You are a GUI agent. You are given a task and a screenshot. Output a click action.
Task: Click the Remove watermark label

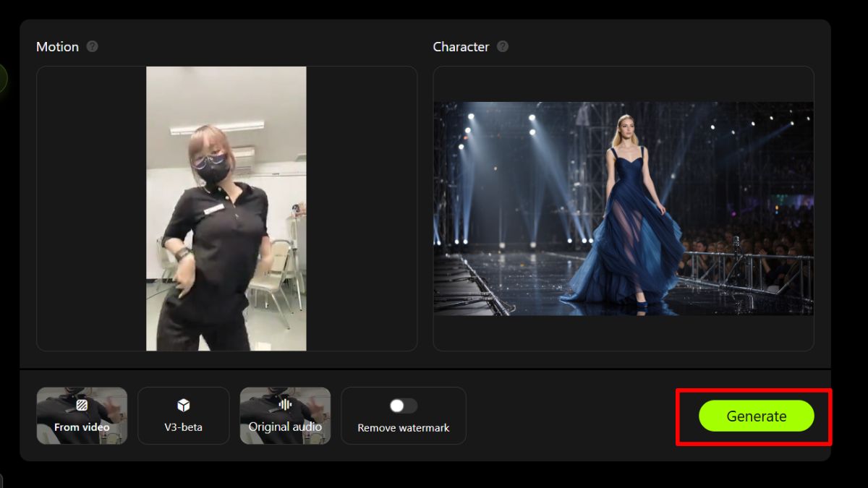[403, 427]
